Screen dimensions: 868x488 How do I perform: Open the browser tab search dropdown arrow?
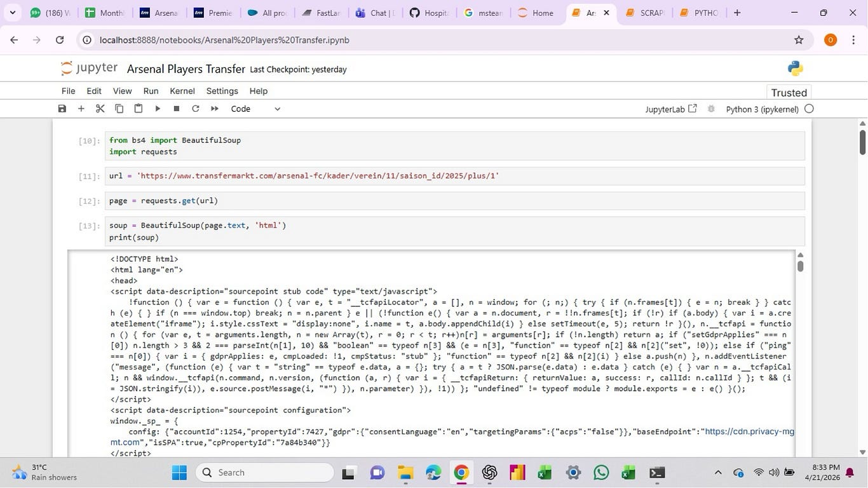[x=13, y=13]
